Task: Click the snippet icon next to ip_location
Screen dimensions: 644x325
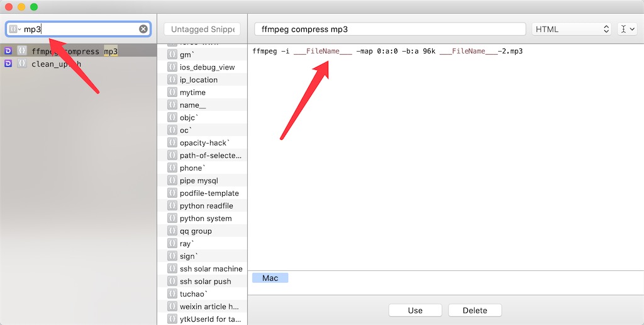Action: [172, 80]
